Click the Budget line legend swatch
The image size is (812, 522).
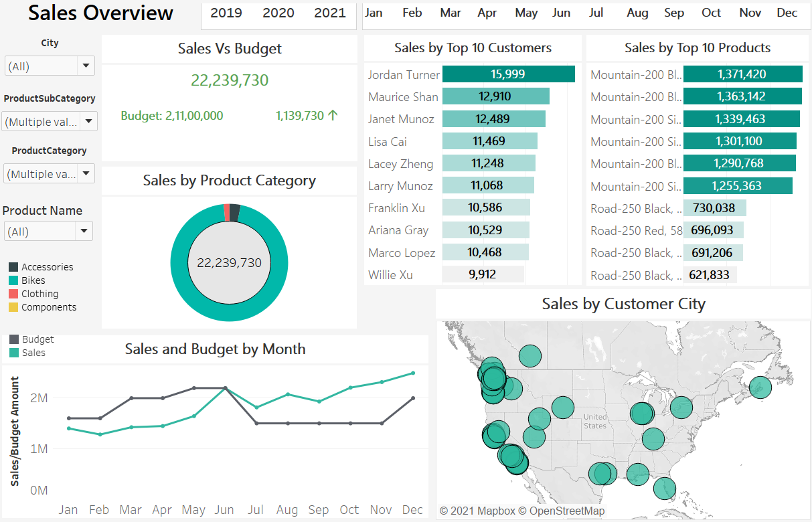pos(14,339)
